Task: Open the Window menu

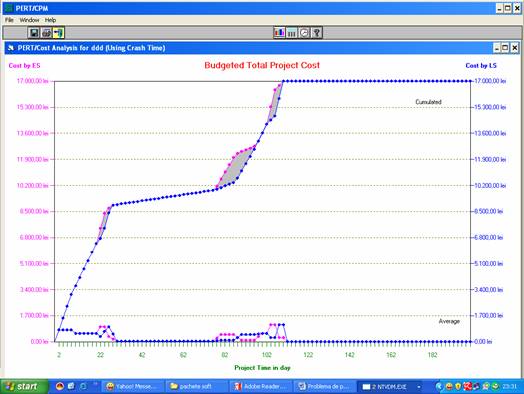Action: pyautogui.click(x=29, y=20)
